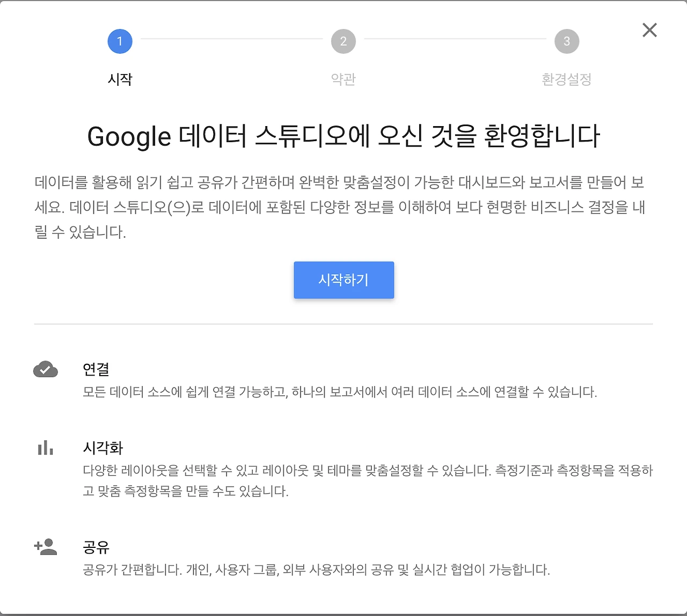Close the welcome dialog with the X

click(x=649, y=30)
